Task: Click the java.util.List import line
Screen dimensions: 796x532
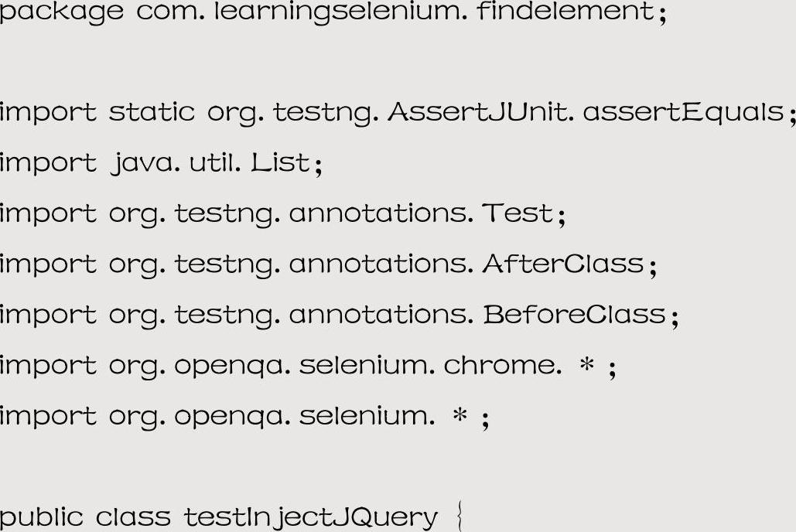Action: tap(161, 165)
